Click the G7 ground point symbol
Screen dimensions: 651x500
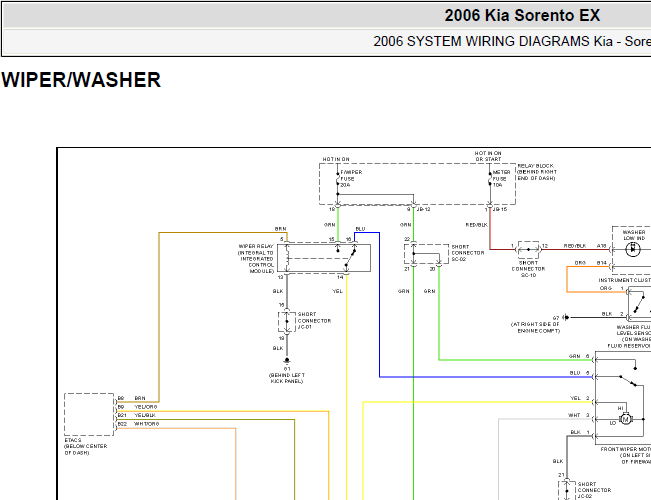click(566, 318)
